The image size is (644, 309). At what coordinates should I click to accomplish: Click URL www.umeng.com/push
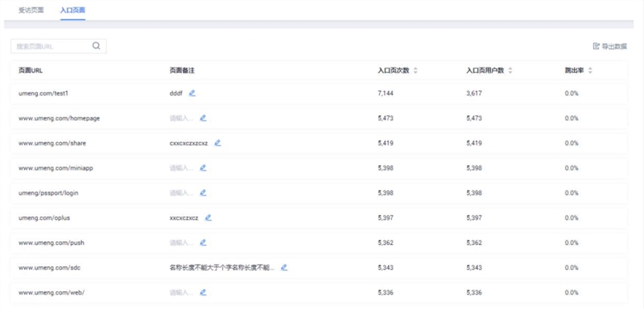(x=52, y=242)
